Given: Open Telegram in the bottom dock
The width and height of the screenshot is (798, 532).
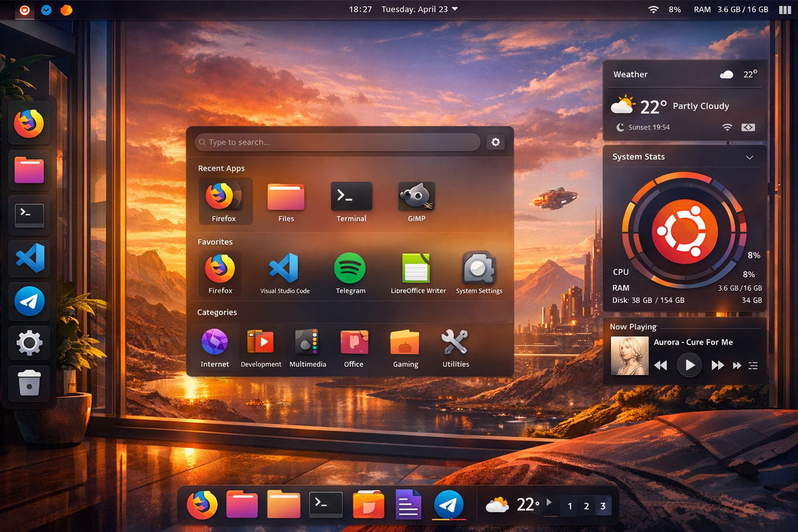Looking at the screenshot, I should click(x=449, y=505).
